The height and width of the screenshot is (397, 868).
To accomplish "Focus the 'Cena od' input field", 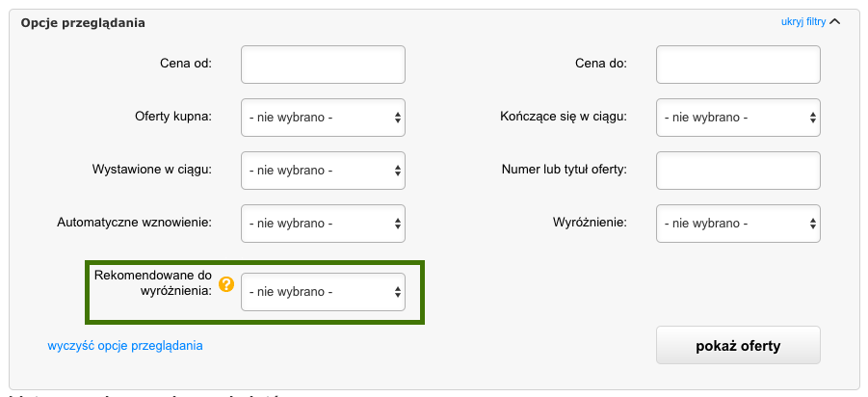I will pos(324,65).
